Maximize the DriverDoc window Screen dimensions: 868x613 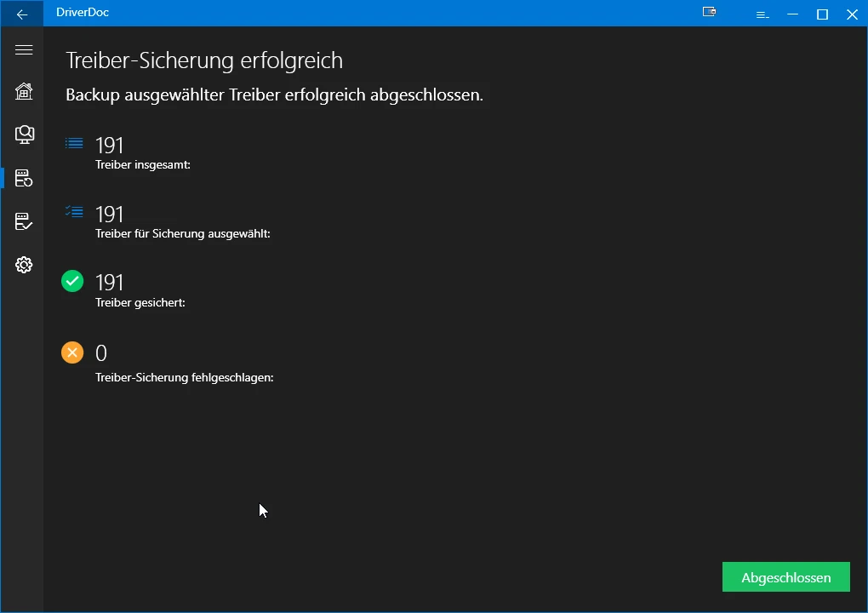[x=822, y=14]
